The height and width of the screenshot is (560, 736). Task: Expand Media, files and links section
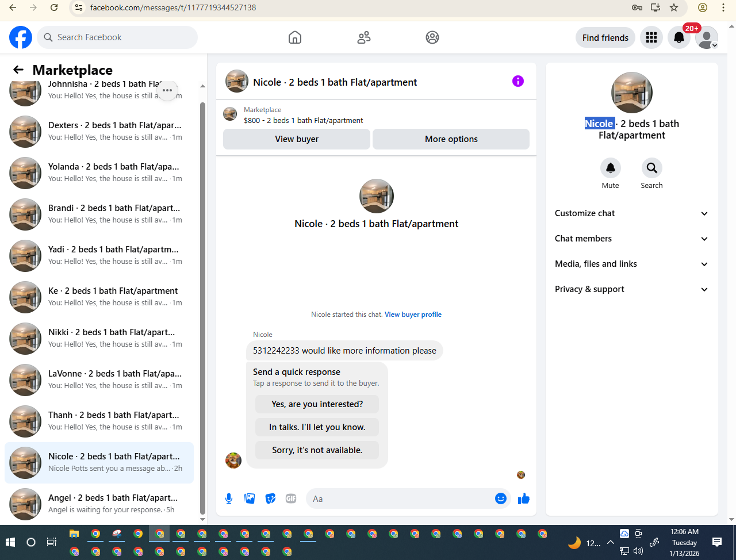632,264
